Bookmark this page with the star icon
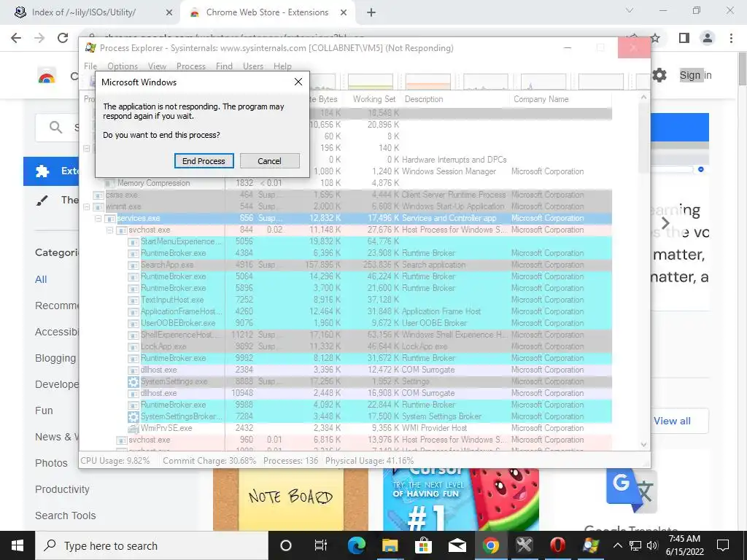Screen dimensions: 747x560 click(x=656, y=38)
